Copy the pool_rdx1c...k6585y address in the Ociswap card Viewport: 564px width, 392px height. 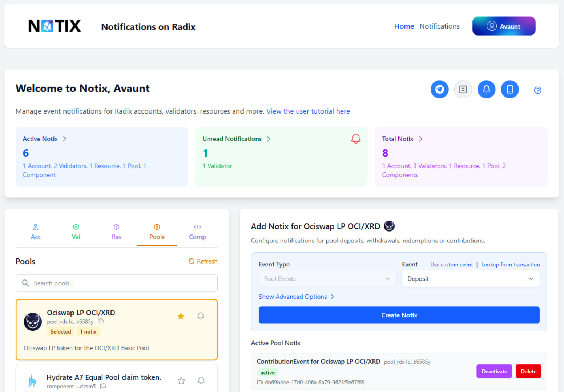coord(101,322)
